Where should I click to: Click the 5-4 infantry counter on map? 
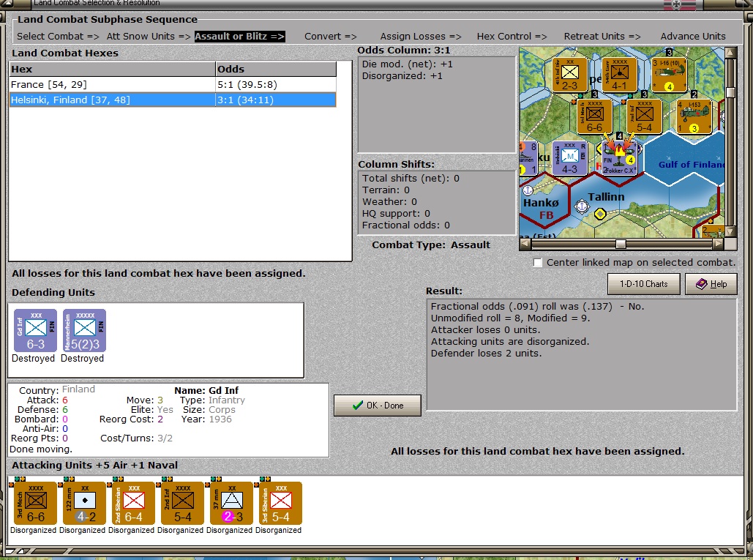[645, 116]
